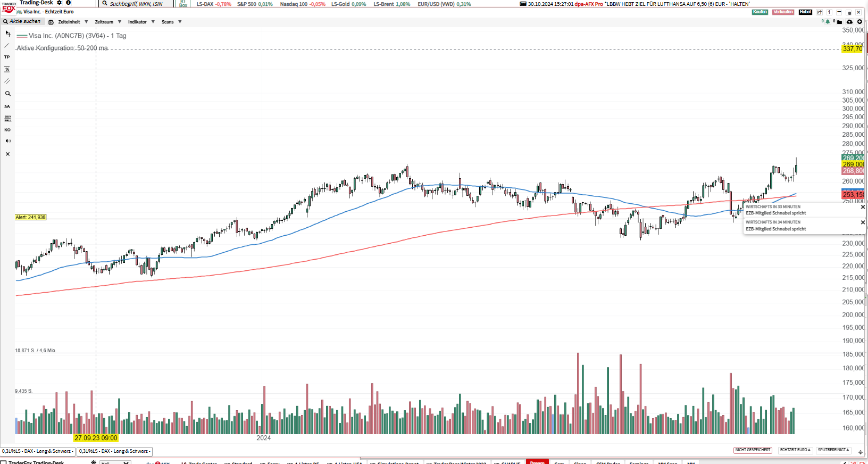Activate the TP marker tool
Image resolution: width=868 pixels, height=464 pixels.
(7, 57)
